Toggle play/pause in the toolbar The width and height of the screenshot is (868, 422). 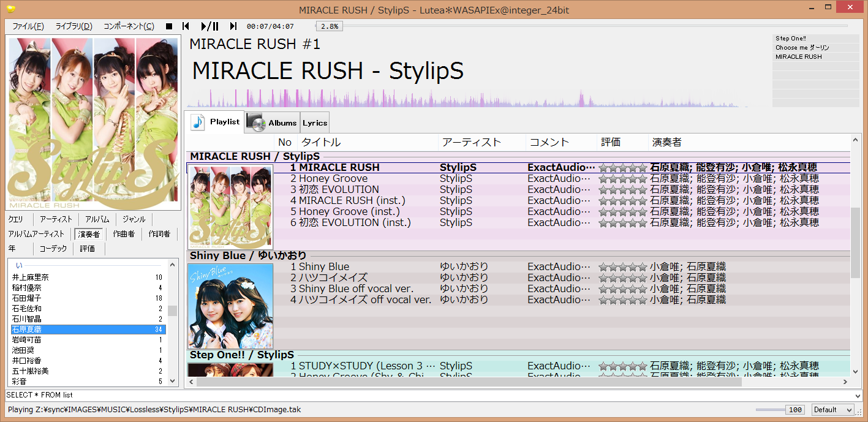coord(209,26)
